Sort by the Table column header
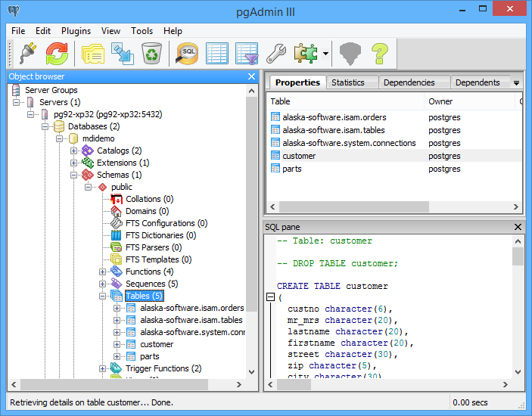 (345, 101)
